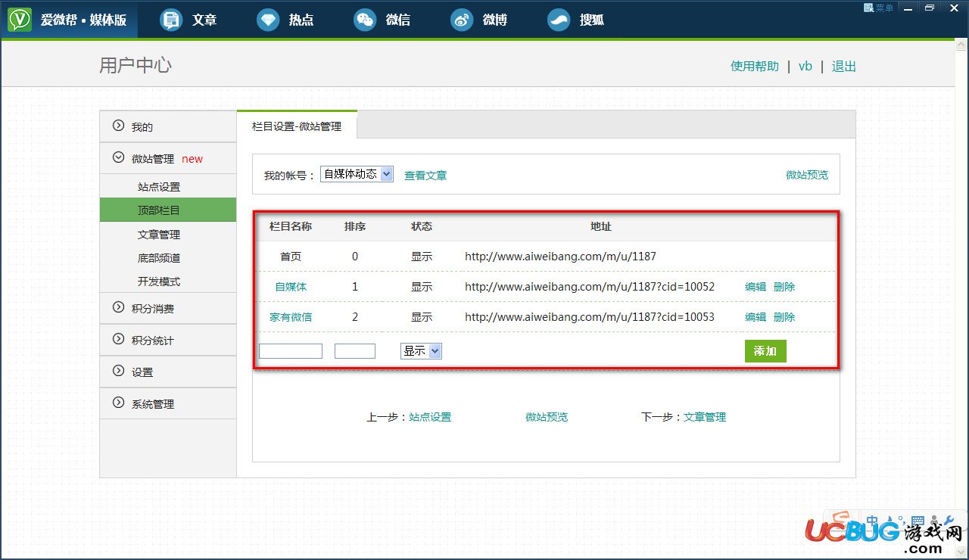Open the 微博 section in the top bar
Image resolution: width=969 pixels, height=560 pixels.
479,20
